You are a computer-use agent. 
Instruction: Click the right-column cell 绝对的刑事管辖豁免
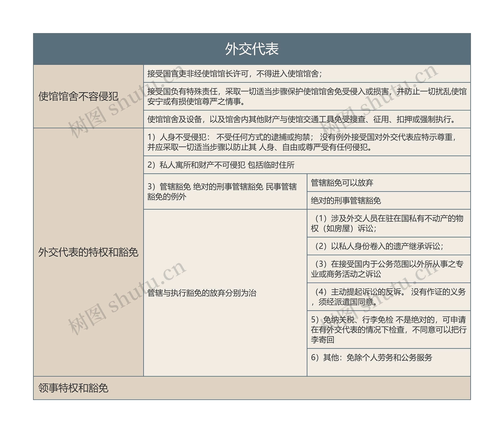[389, 201]
